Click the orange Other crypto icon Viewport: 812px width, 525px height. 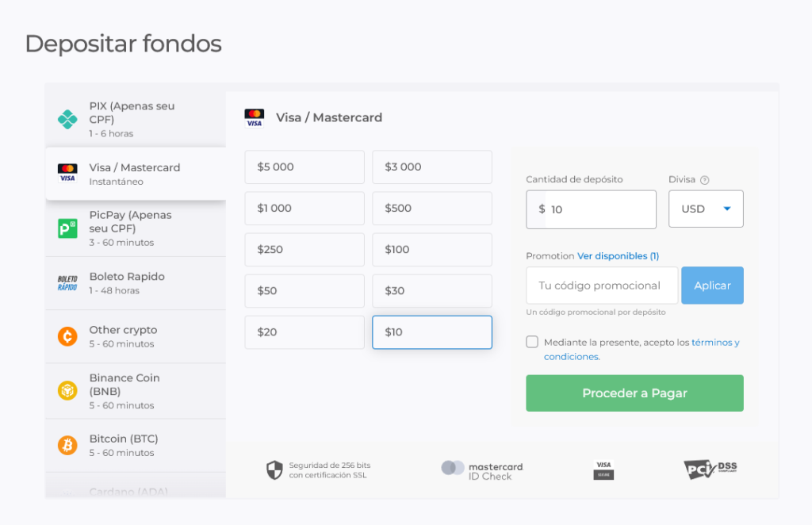click(x=67, y=336)
